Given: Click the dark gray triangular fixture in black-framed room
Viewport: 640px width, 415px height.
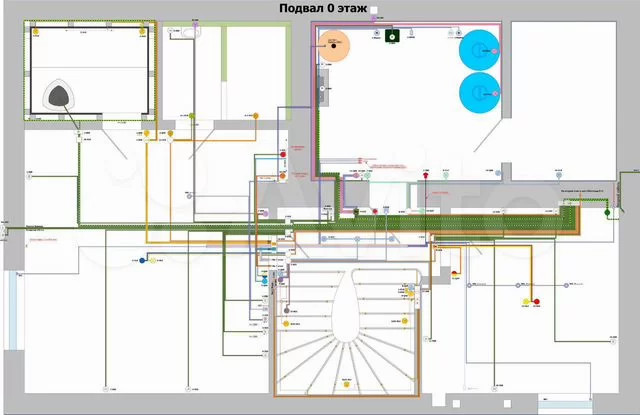Looking at the screenshot, I should (60, 96).
